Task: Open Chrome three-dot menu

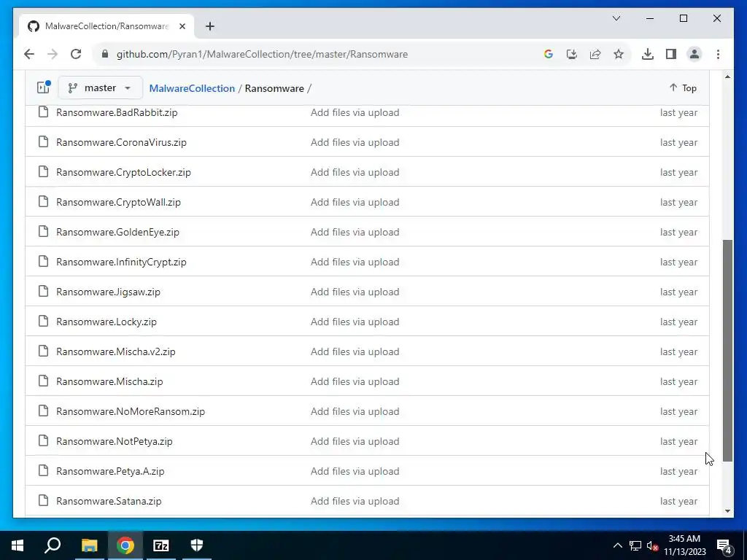Action: pyautogui.click(x=718, y=54)
